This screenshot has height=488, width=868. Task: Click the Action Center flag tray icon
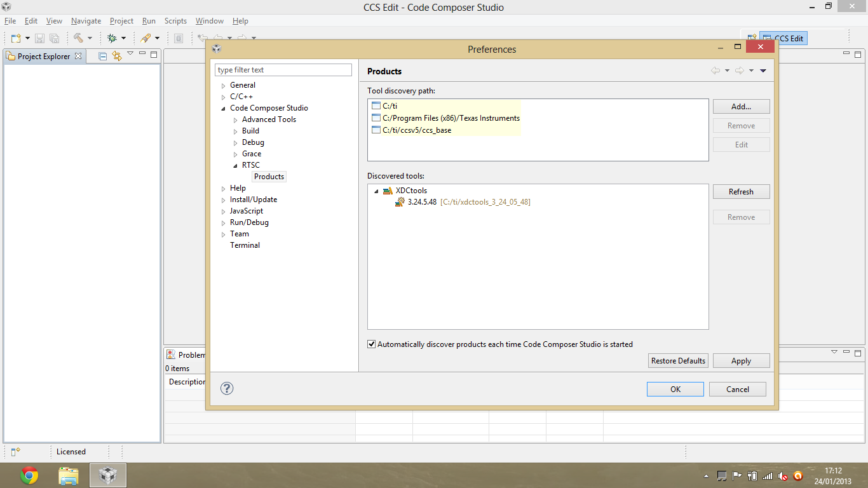737,475
